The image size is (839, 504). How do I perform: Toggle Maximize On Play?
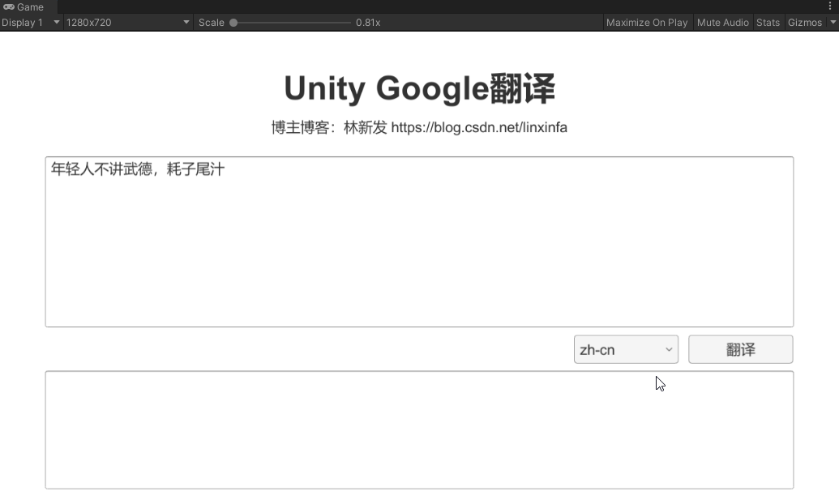[x=646, y=23]
